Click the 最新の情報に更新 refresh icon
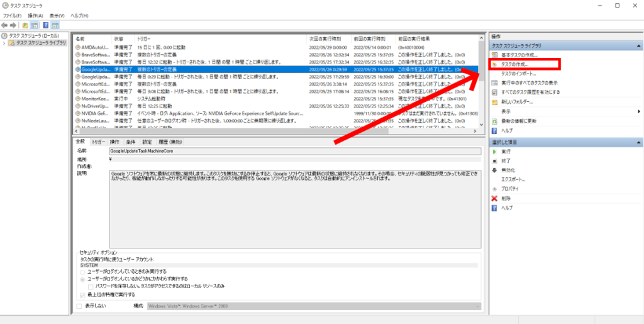This screenshot has width=644, height=324. 495,121
